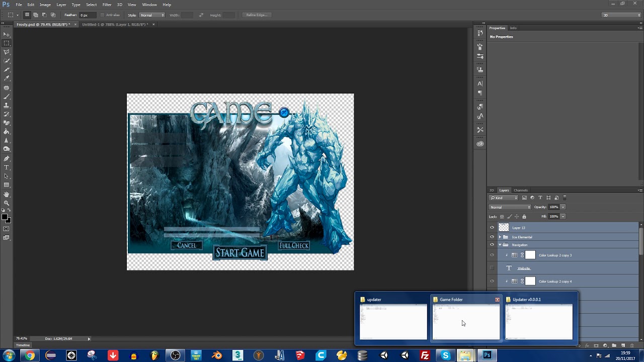
Task: Switch to the Untitled-1 document tab
Action: (x=115, y=25)
